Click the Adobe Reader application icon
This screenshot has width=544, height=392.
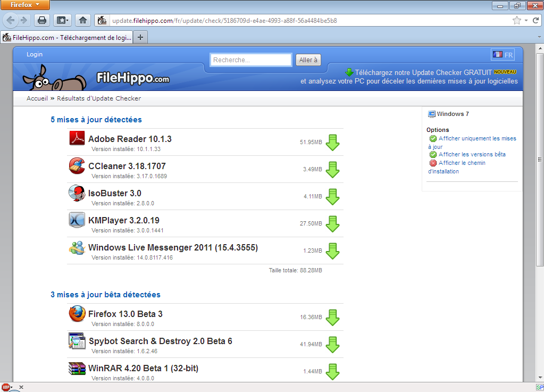[x=77, y=138]
